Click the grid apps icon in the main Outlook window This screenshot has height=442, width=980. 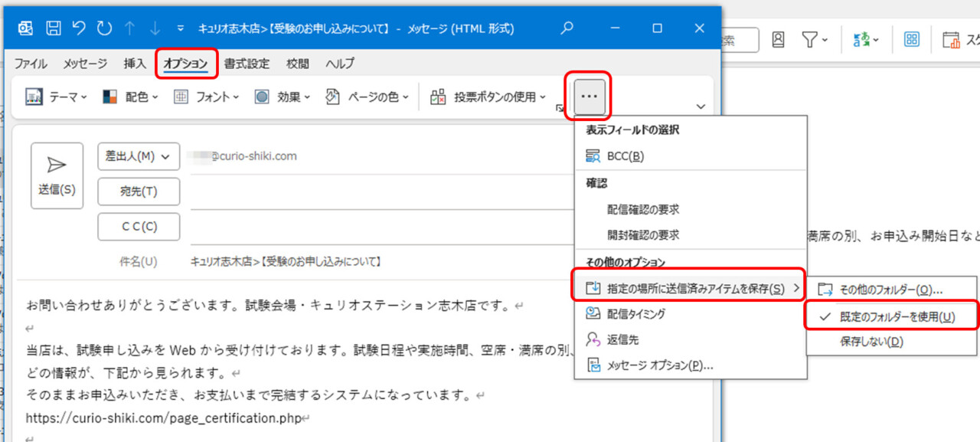[x=911, y=40]
